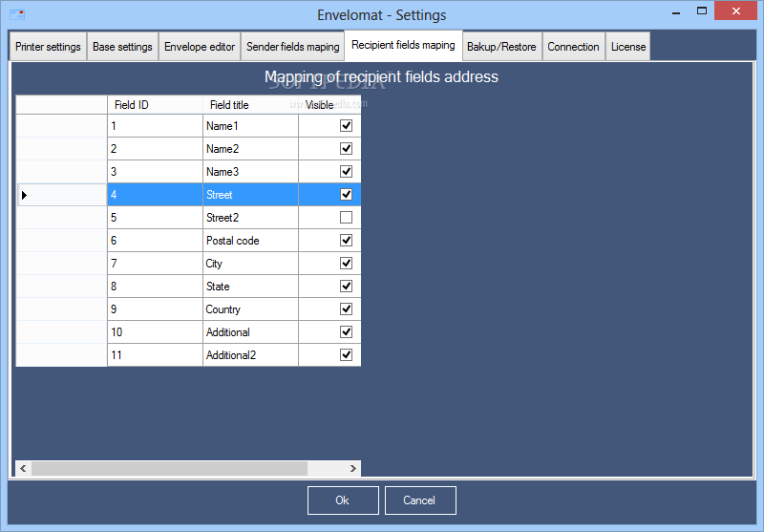
Task: Maximize the Settings window
Action: coord(702,11)
